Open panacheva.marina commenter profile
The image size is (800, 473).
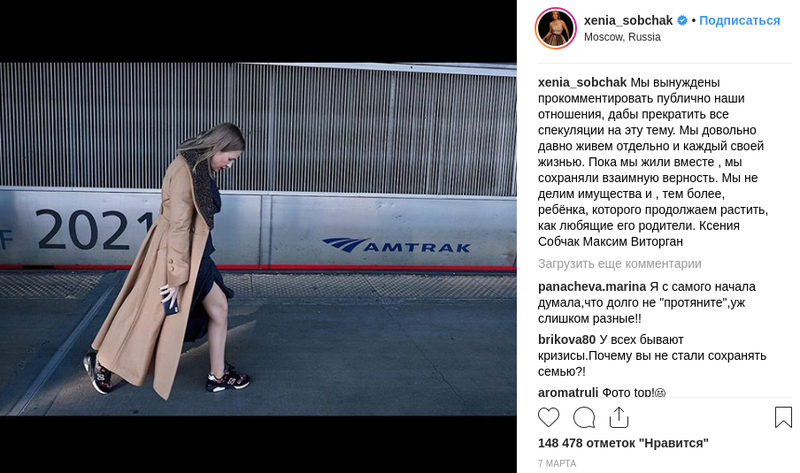tap(592, 287)
